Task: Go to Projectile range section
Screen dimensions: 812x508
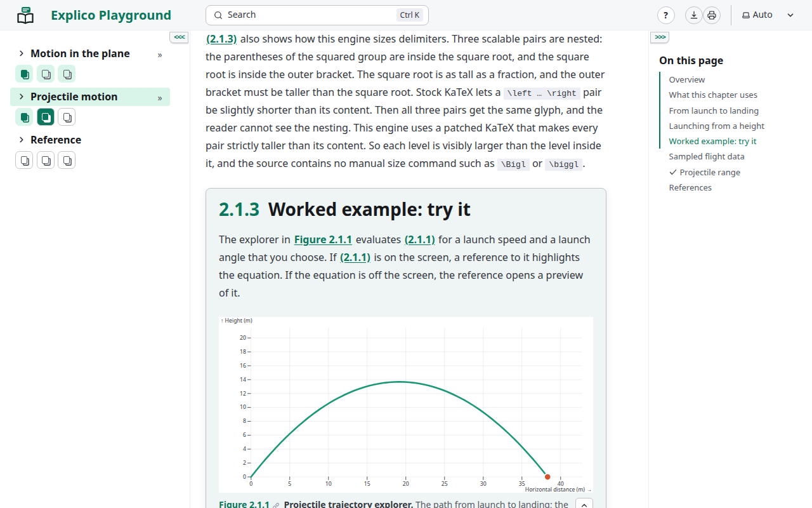Action: 705,172
